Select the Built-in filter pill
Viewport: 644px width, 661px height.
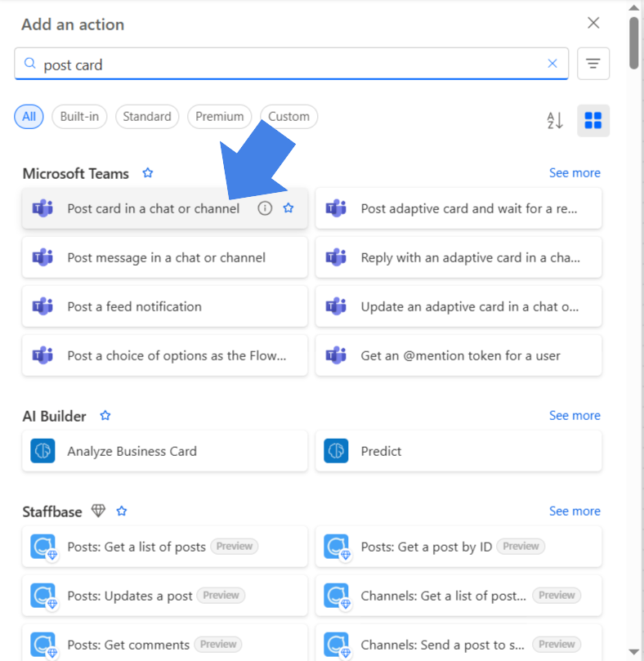(x=79, y=116)
